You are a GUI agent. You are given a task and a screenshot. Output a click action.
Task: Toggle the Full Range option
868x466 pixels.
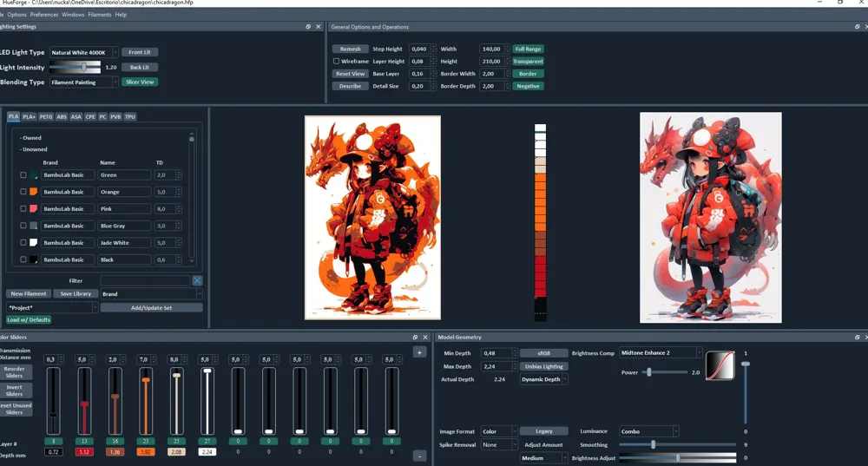click(x=528, y=49)
